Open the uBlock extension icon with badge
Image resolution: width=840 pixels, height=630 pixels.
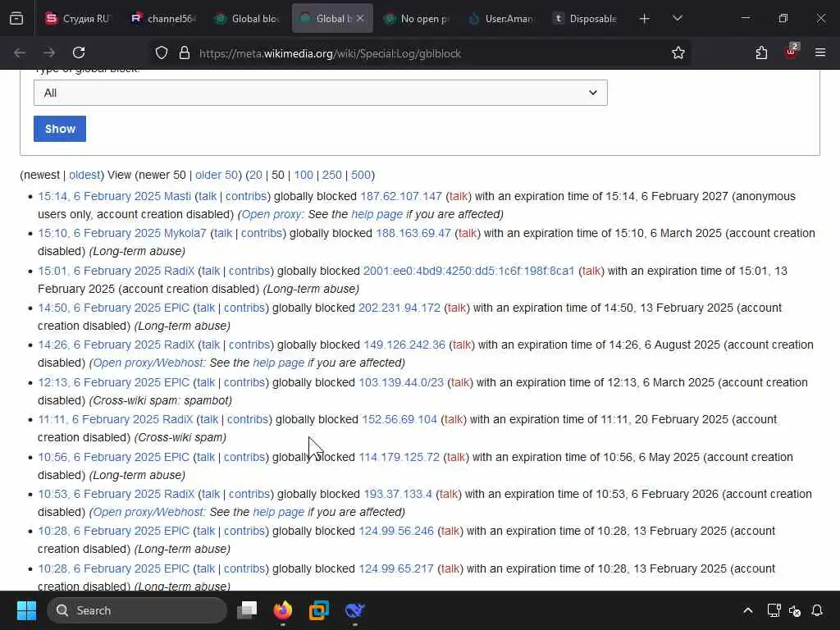(x=792, y=52)
